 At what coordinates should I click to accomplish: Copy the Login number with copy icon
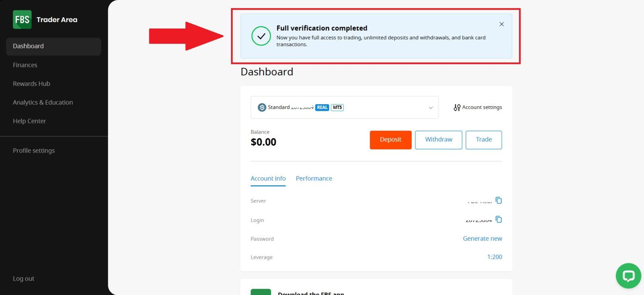point(499,219)
